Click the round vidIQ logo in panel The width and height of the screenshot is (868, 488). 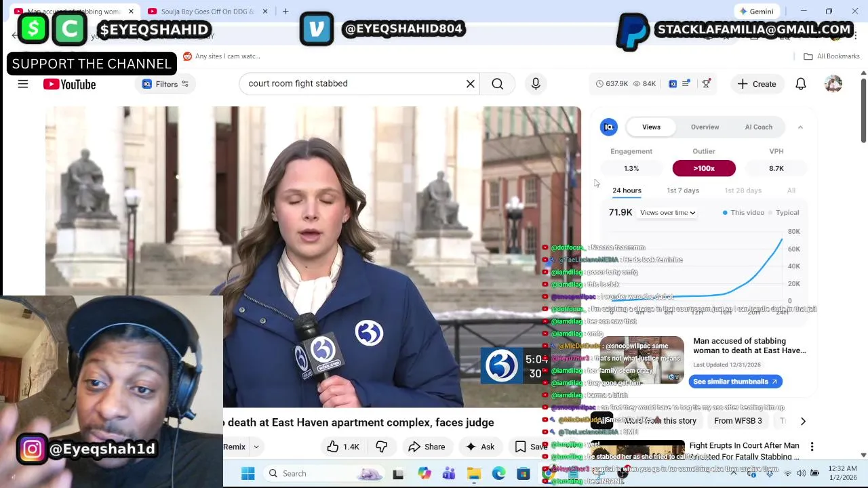[x=609, y=127]
